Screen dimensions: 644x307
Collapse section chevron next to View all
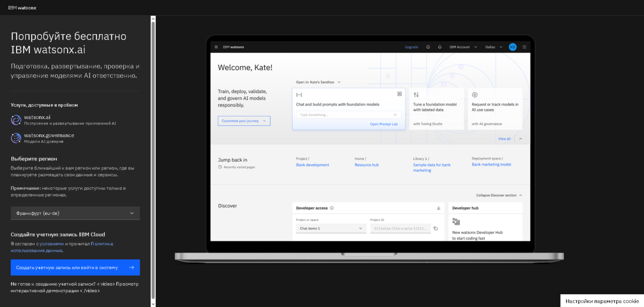click(x=520, y=139)
